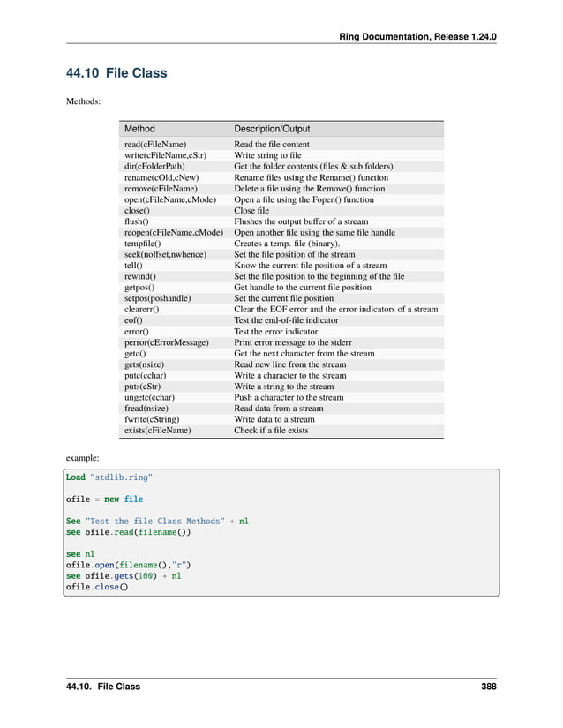This screenshot has height=728, width=563.
Task: Click 'Get the next character from the stream'
Action: pyautogui.click(x=304, y=353)
